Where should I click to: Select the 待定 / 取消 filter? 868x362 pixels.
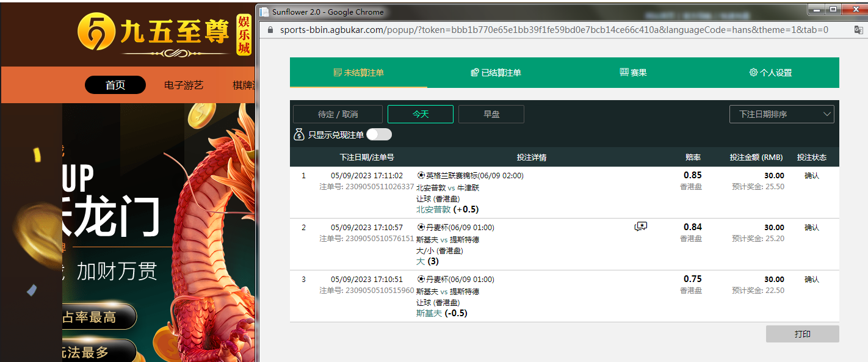coord(338,114)
